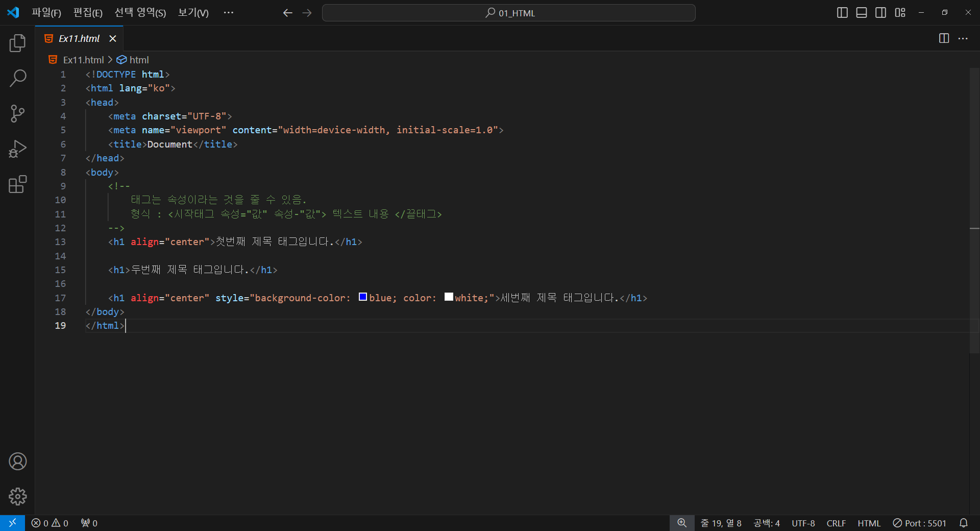Click the html breadcrumb symbol
This screenshot has width=980, height=531.
point(139,60)
